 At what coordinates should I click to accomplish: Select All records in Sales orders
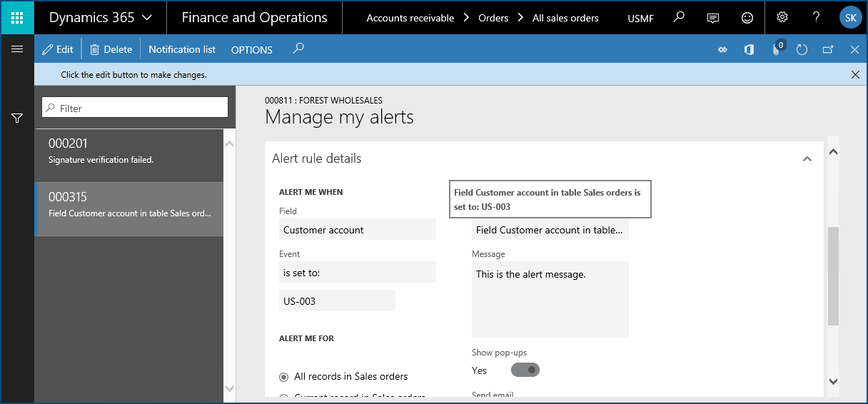(344, 376)
